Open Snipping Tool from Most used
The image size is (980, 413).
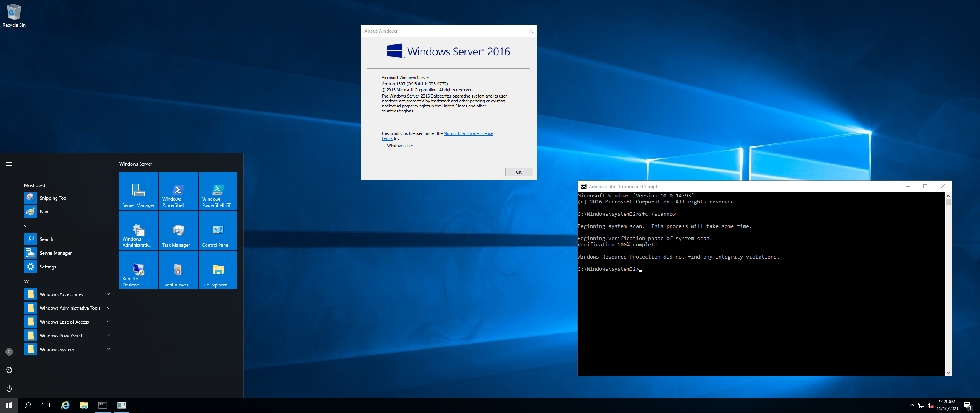pos(67,198)
